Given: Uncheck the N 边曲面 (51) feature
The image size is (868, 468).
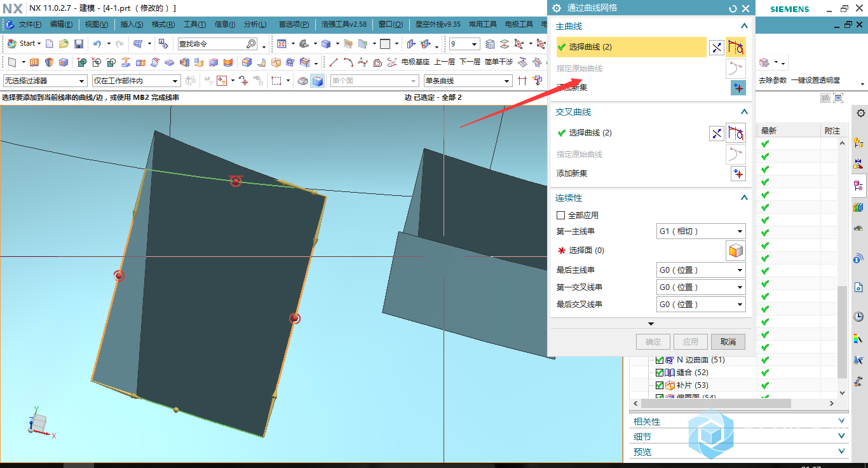Looking at the screenshot, I should (659, 360).
